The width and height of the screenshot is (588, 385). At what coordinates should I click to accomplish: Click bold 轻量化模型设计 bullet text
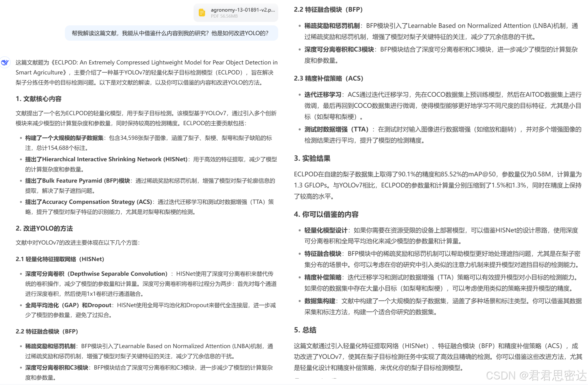coord(326,230)
